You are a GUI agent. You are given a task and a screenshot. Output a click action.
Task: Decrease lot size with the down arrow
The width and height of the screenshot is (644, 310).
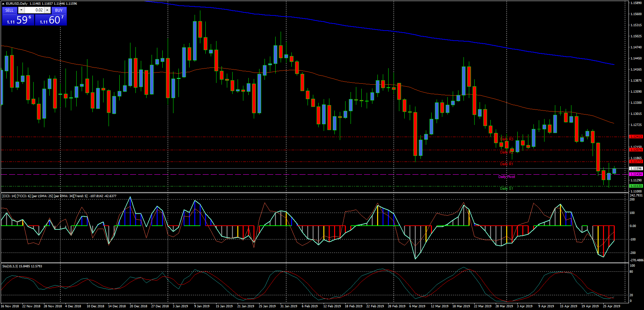coord(21,10)
